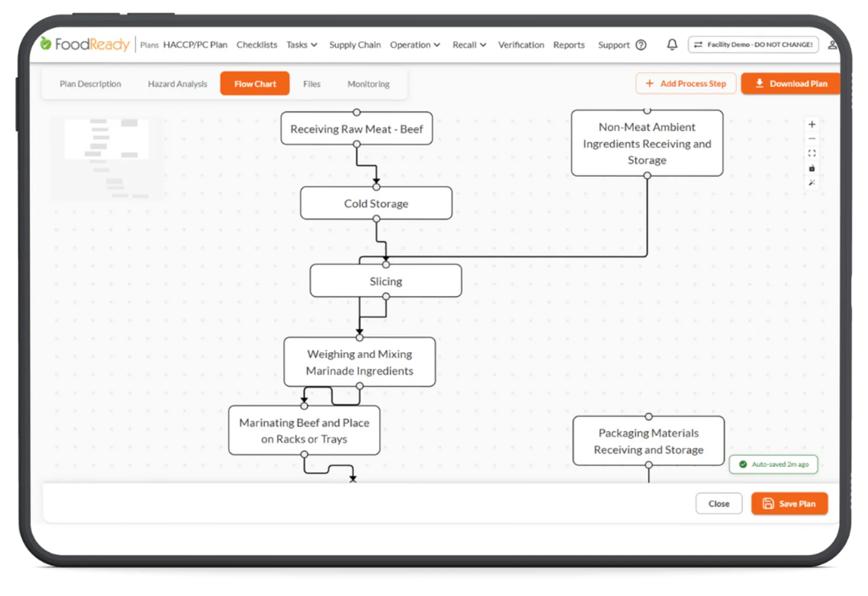This screenshot has width=868, height=596.
Task: Select Weighing and Mixing Marinade Ingredients node
Action: 359,362
